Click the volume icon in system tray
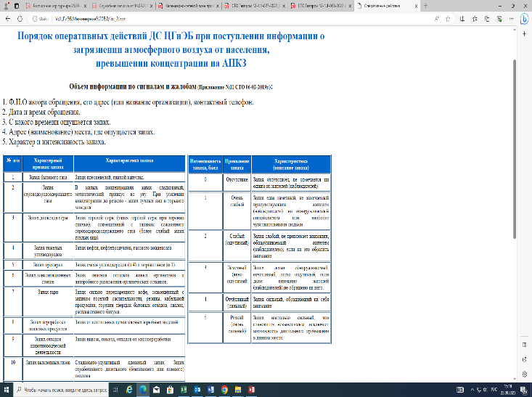 pos(486,390)
